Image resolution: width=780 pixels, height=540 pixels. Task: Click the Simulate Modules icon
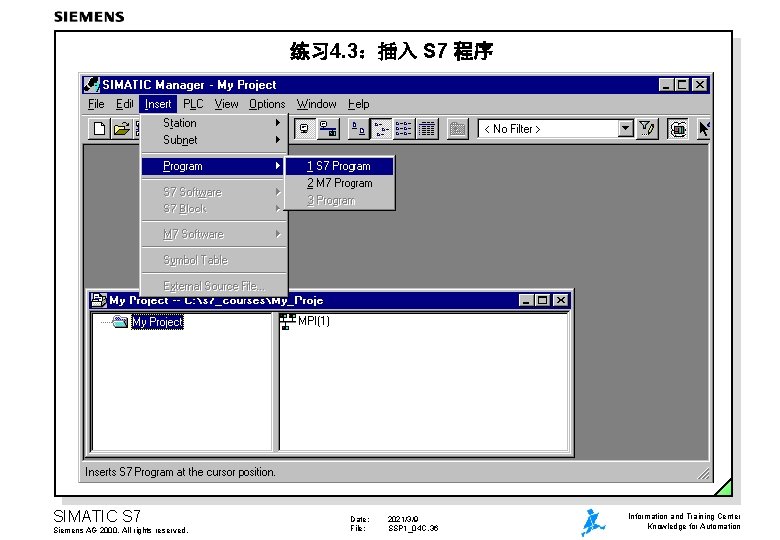click(678, 129)
